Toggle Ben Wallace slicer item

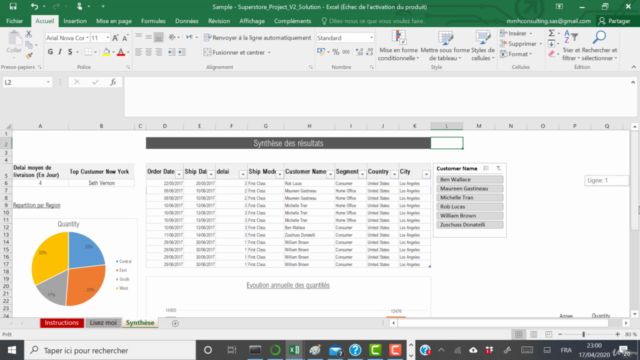click(469, 180)
